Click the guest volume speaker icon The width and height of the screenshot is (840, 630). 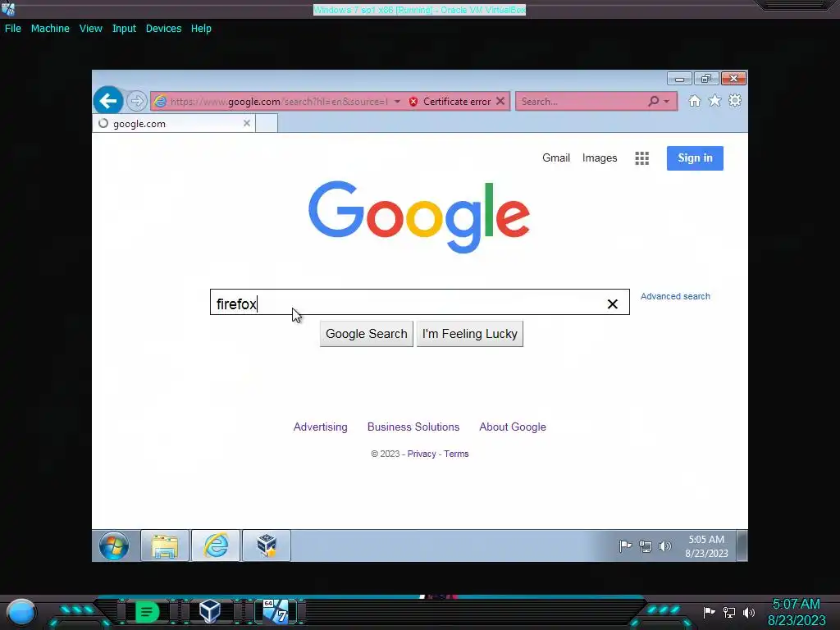664,546
